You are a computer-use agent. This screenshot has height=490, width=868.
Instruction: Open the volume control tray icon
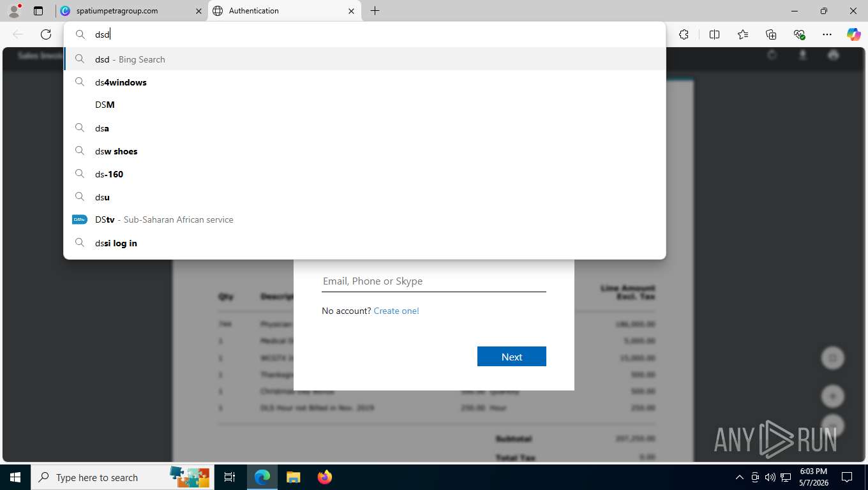770,477
